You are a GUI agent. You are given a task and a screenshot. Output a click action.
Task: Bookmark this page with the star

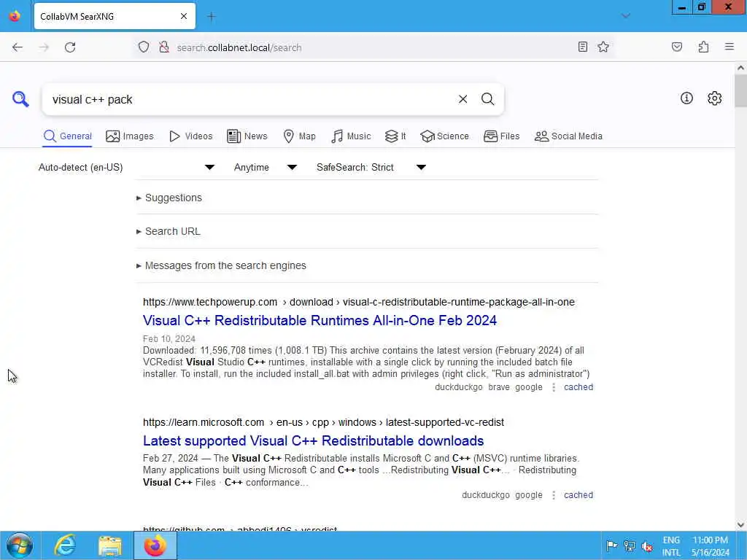[603, 47]
